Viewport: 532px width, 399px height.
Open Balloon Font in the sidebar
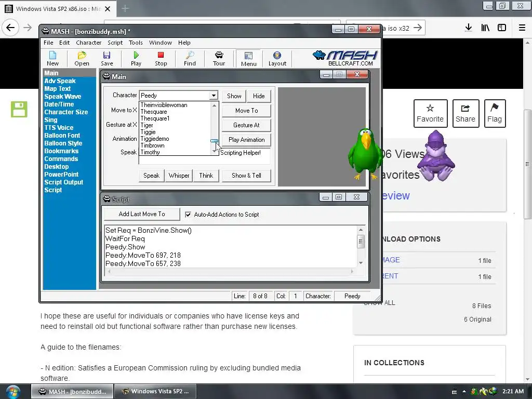point(62,136)
